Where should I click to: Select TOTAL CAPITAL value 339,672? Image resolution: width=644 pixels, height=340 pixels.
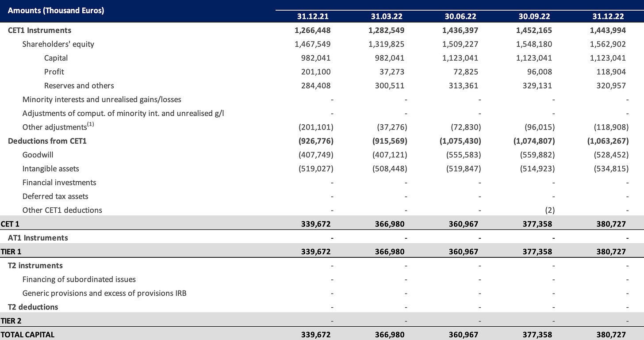pos(316,335)
